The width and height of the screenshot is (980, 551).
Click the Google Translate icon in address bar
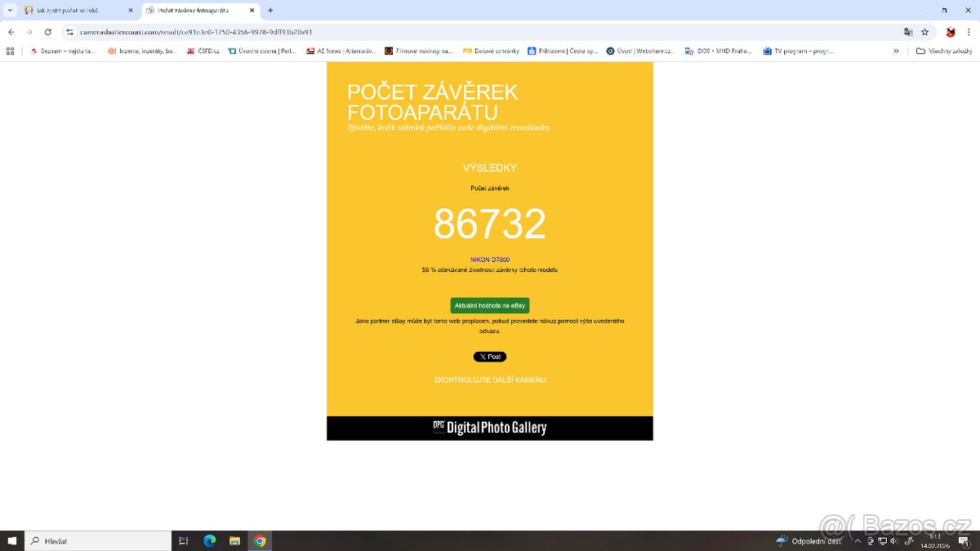[908, 32]
